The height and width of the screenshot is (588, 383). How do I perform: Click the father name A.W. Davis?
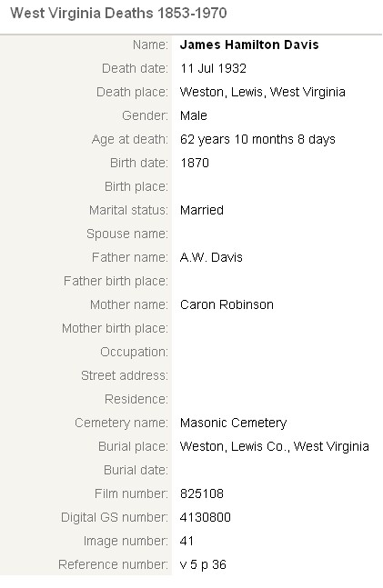tap(211, 257)
